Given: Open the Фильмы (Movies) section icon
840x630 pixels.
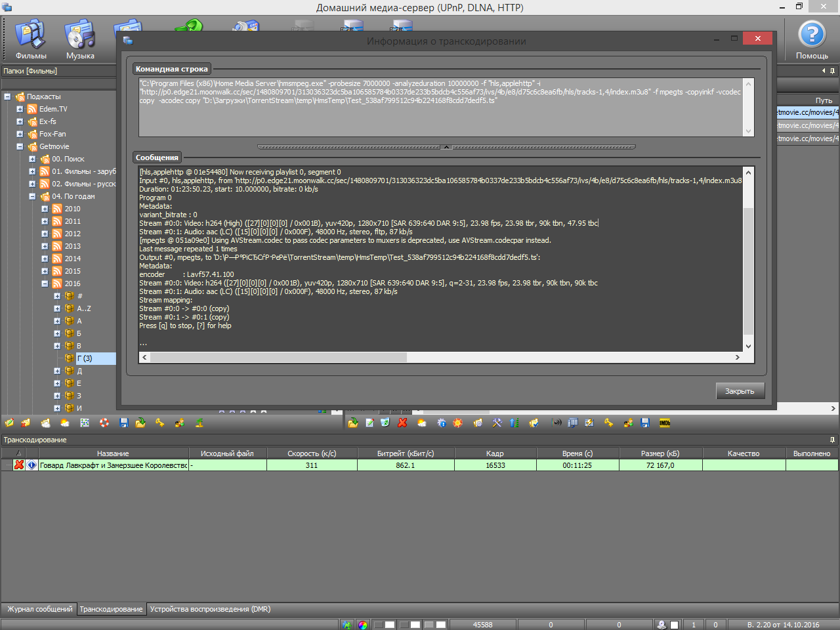Looking at the screenshot, I should (x=30, y=38).
